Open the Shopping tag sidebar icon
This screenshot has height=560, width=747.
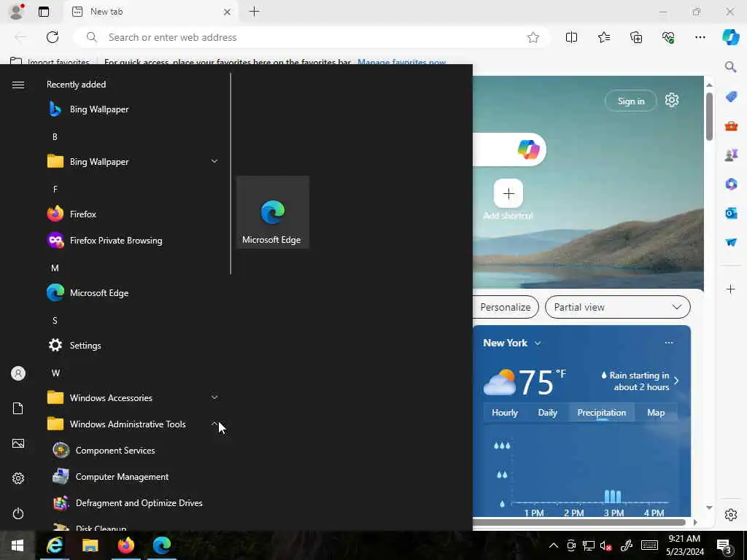point(731,97)
